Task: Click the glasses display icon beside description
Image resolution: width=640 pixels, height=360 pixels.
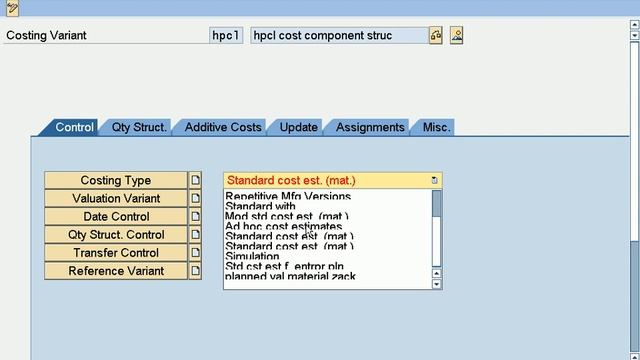Action: click(436, 36)
